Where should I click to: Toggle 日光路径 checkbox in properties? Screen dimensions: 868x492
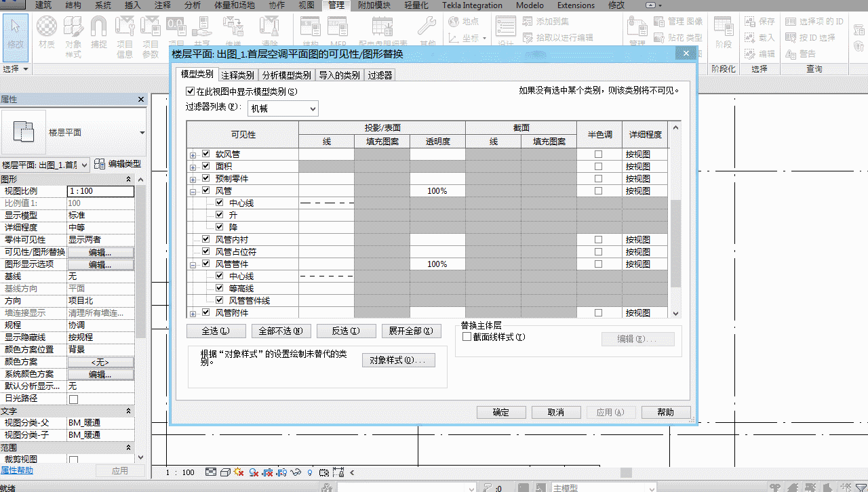(x=73, y=398)
